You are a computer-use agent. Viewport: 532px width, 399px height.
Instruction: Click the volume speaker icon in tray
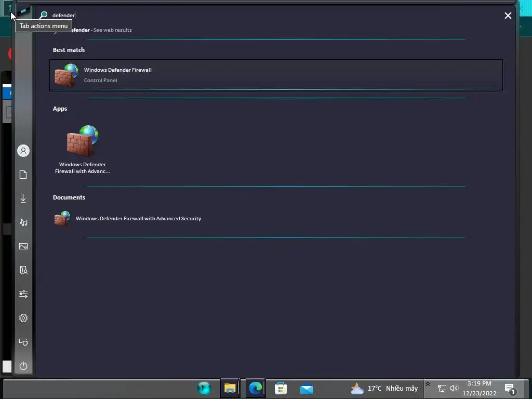pos(454,388)
